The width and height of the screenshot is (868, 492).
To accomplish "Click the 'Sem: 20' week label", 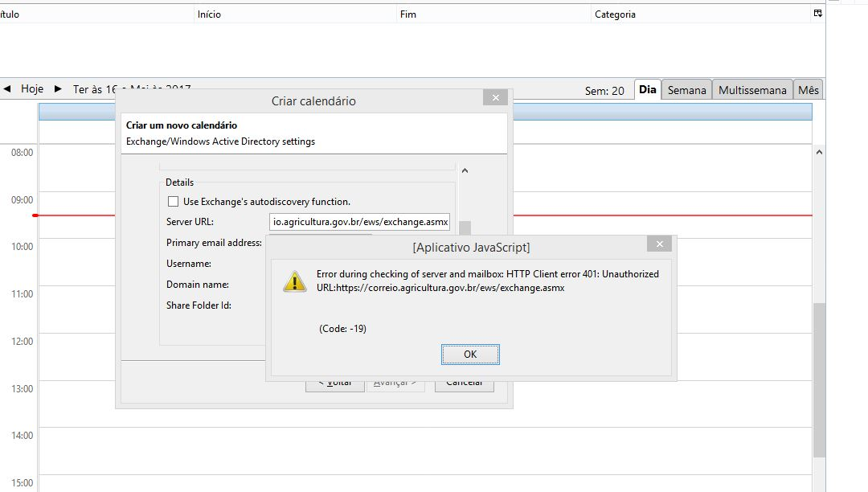I will click(x=604, y=91).
